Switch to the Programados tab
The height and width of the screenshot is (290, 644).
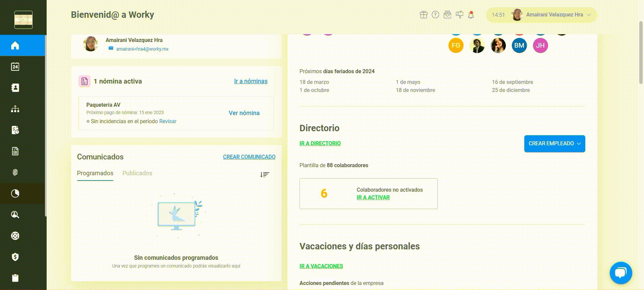click(95, 173)
